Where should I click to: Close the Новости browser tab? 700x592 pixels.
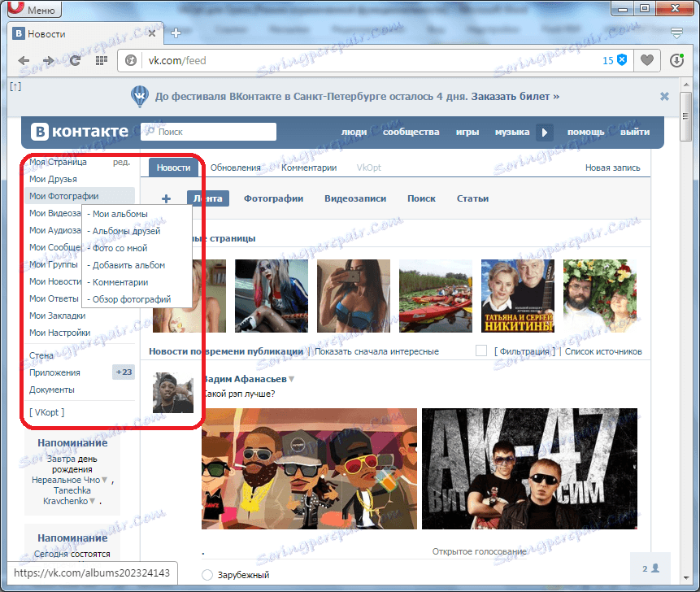pyautogui.click(x=152, y=33)
